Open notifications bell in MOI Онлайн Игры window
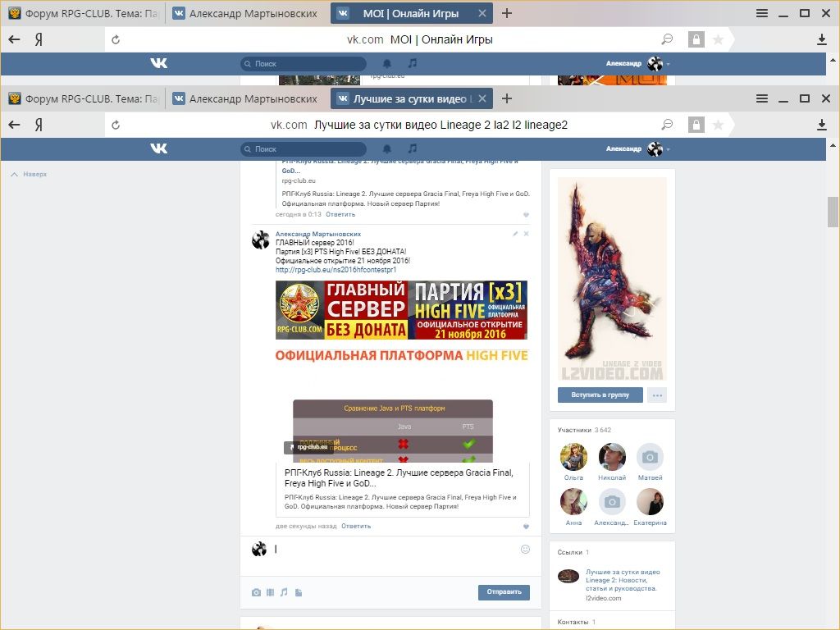This screenshot has height=630, width=840. click(387, 63)
